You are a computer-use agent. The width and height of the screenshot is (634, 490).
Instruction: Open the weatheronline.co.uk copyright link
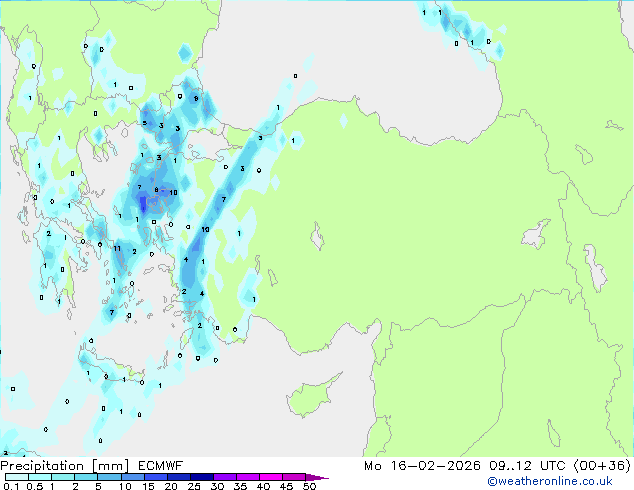550,481
